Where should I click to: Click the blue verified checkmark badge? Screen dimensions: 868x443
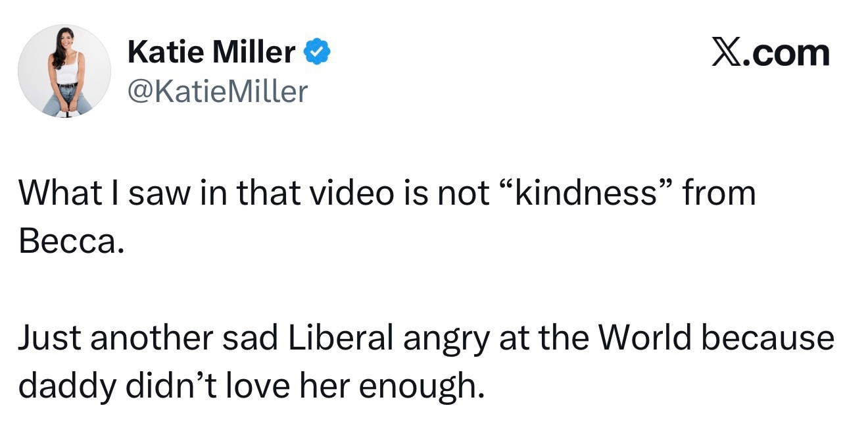point(316,53)
